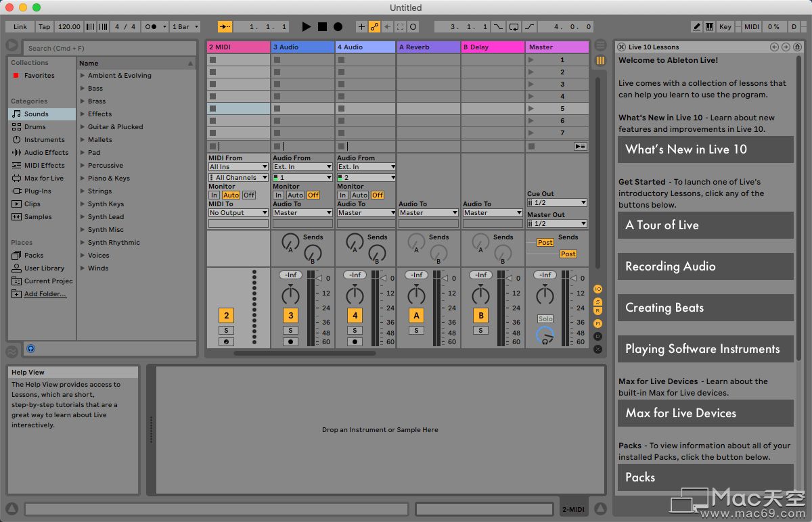Toggle the Returns section show button
The image size is (812, 522).
click(x=597, y=311)
